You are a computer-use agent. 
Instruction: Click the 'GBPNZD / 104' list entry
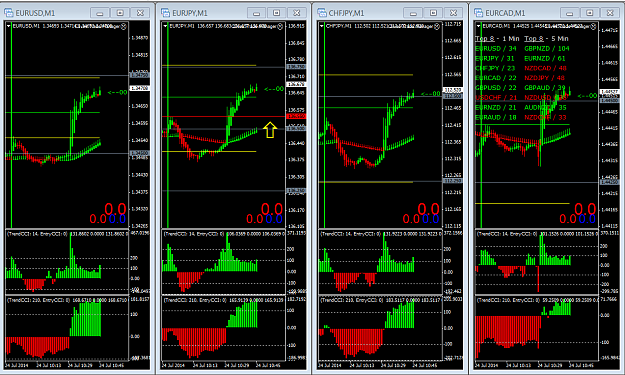click(x=547, y=49)
